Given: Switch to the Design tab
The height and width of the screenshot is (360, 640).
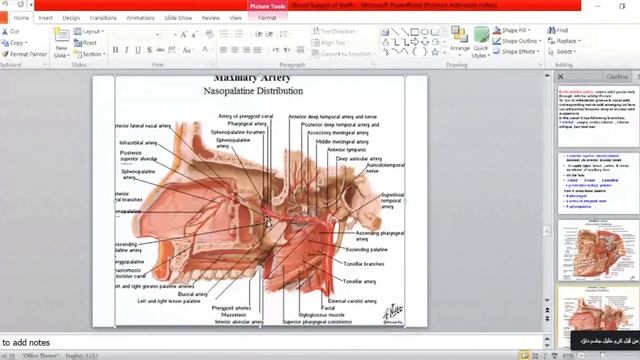Looking at the screenshot, I should tap(71, 18).
